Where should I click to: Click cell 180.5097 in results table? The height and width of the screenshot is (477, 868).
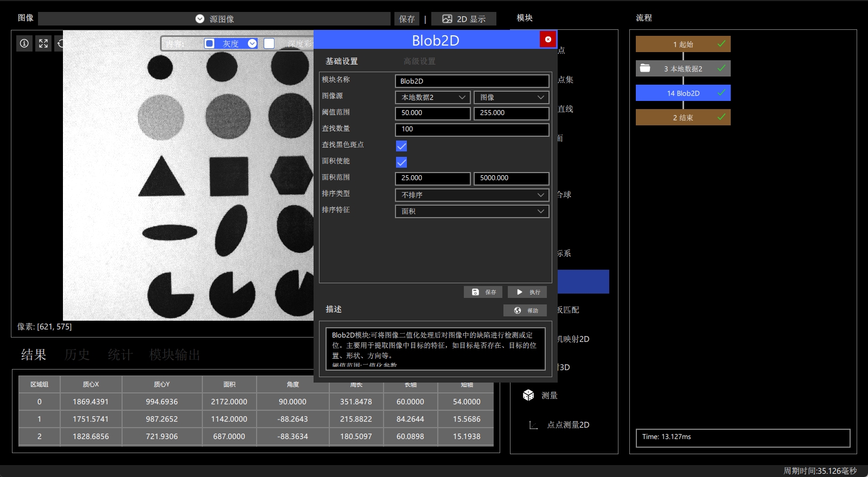point(356,436)
